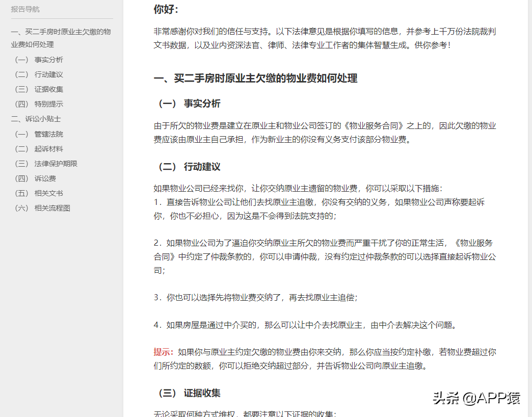Click the red 提示 label
The width and height of the screenshot is (532, 417).
click(x=163, y=352)
